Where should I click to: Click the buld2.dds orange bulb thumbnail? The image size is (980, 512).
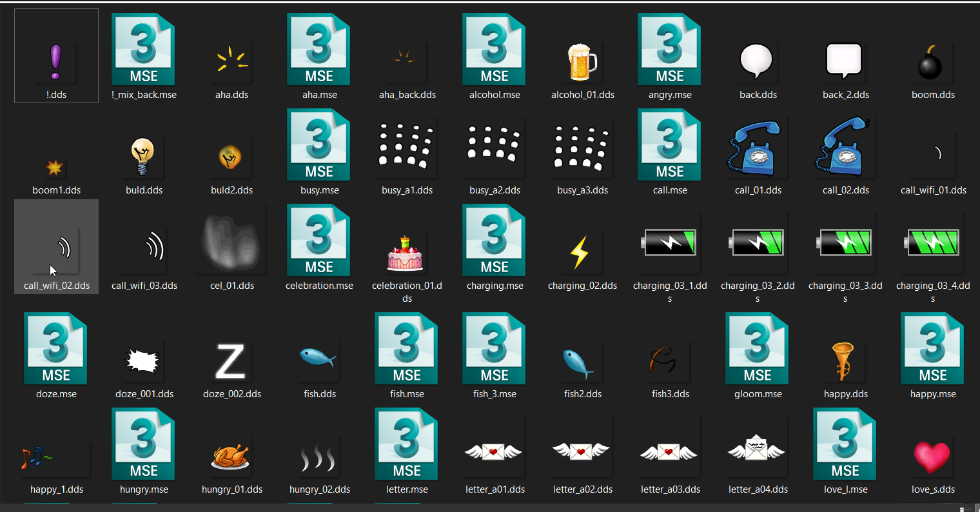pos(231,157)
